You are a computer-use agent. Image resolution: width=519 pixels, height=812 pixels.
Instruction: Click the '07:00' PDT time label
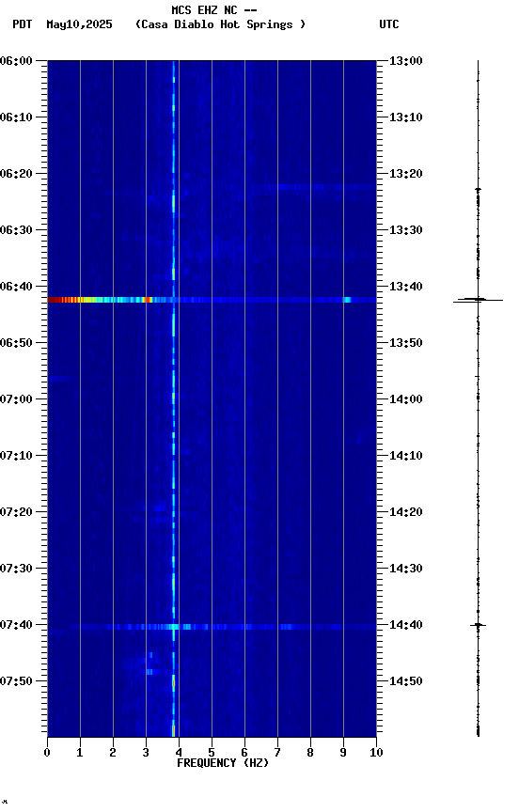point(16,399)
